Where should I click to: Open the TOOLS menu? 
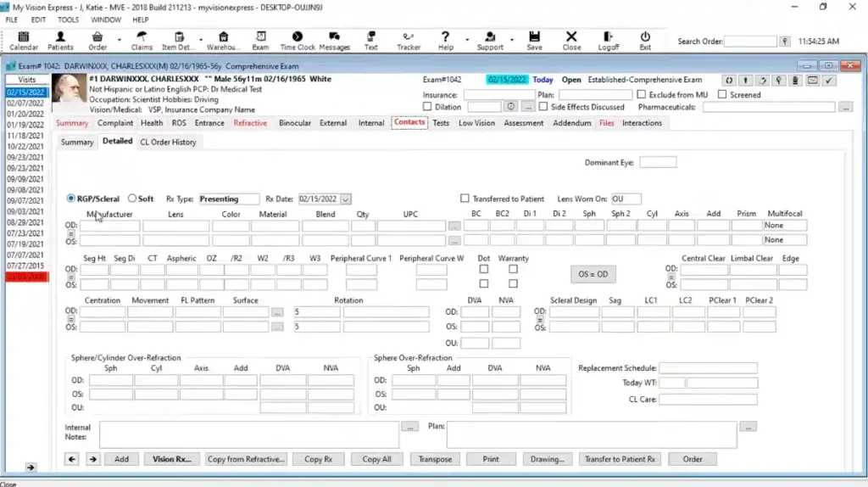tap(68, 20)
